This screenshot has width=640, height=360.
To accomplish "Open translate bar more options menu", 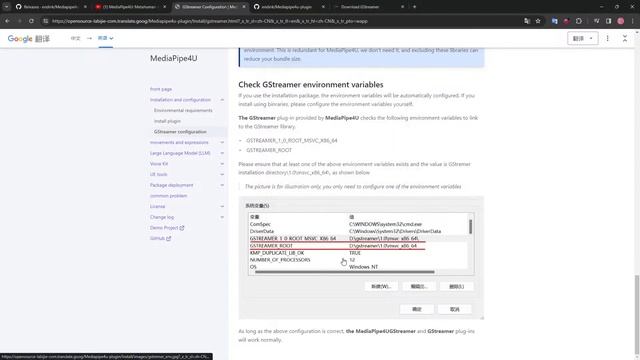I will tap(607, 38).
